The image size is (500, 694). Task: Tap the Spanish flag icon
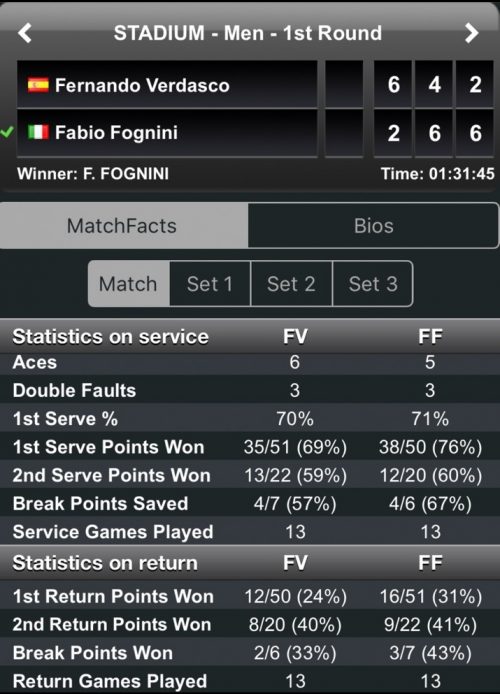tap(38, 85)
